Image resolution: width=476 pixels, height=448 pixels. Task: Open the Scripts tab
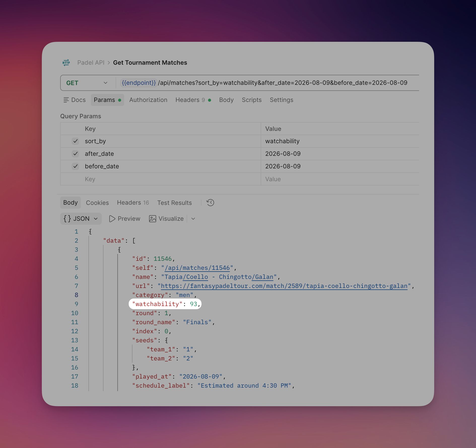click(252, 100)
